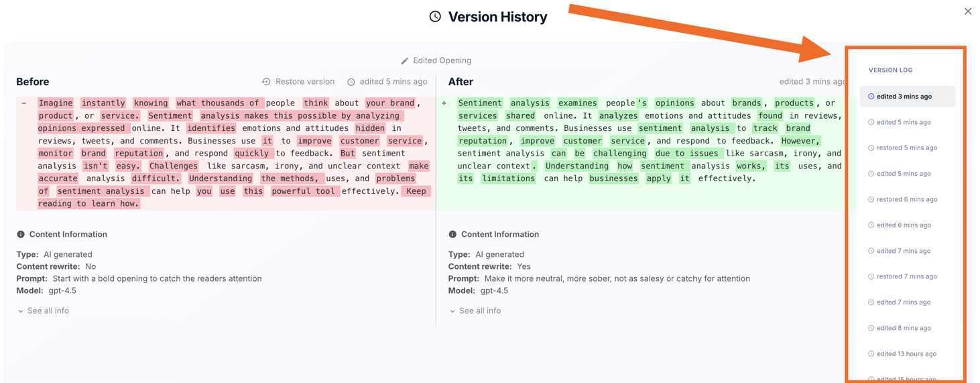980x383 pixels.
Task: Click clock icon of 'edited 6 mins ago' entry
Action: pos(871,225)
